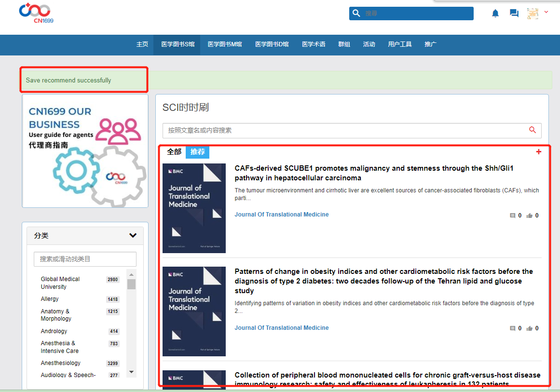Screen dimensions: 560x392
Task: Click the SCUBE1 article abstract text
Action: (x=387, y=194)
